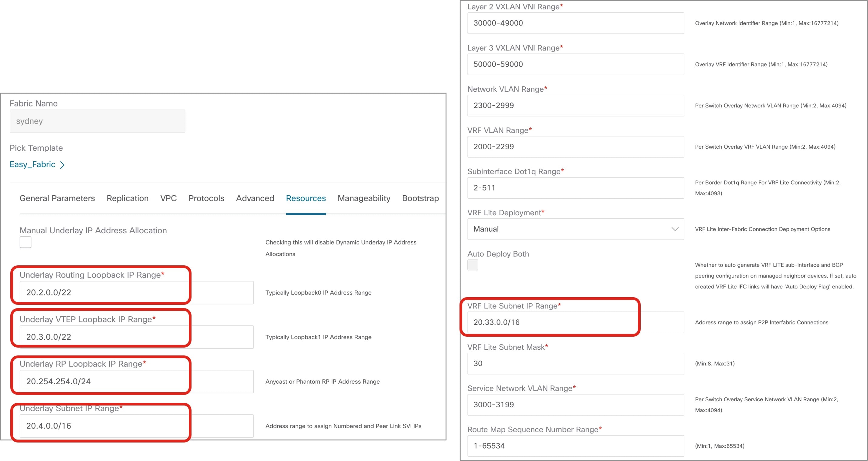
Task: Click the VRF VLAN Range input
Action: [575, 146]
